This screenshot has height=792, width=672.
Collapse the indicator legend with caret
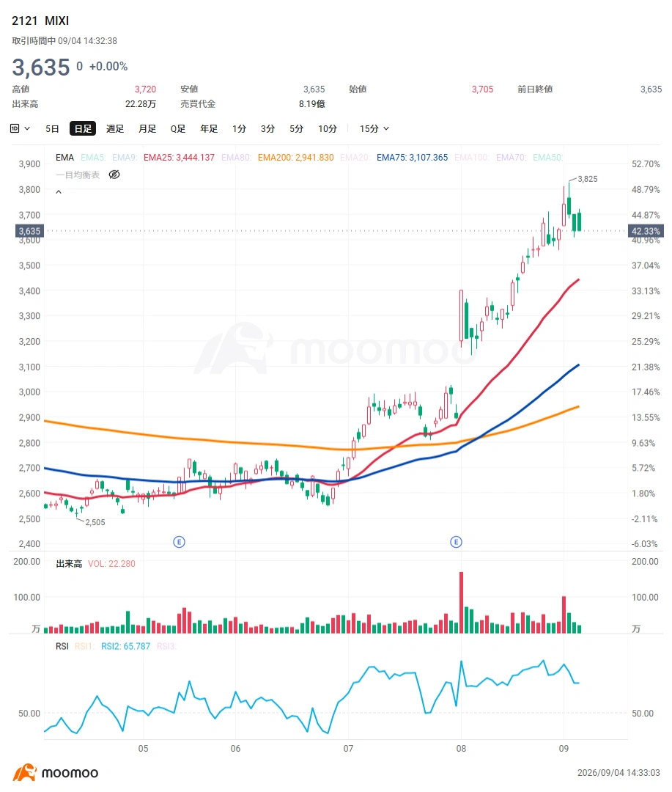(59, 192)
